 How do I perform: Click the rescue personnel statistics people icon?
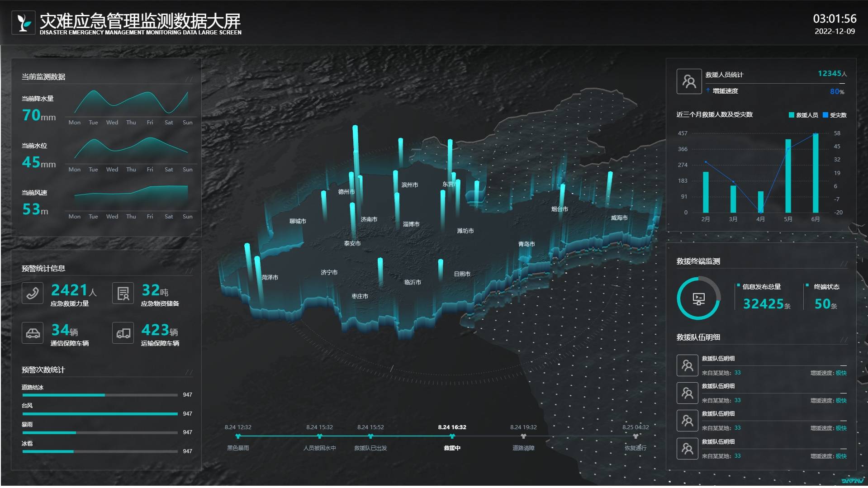688,81
